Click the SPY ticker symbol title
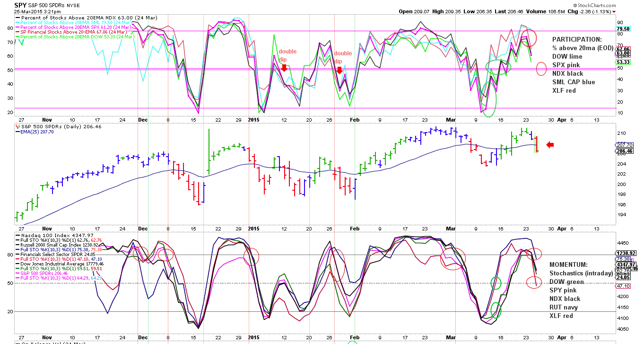This screenshot has width=644, height=344. click(x=20, y=5)
